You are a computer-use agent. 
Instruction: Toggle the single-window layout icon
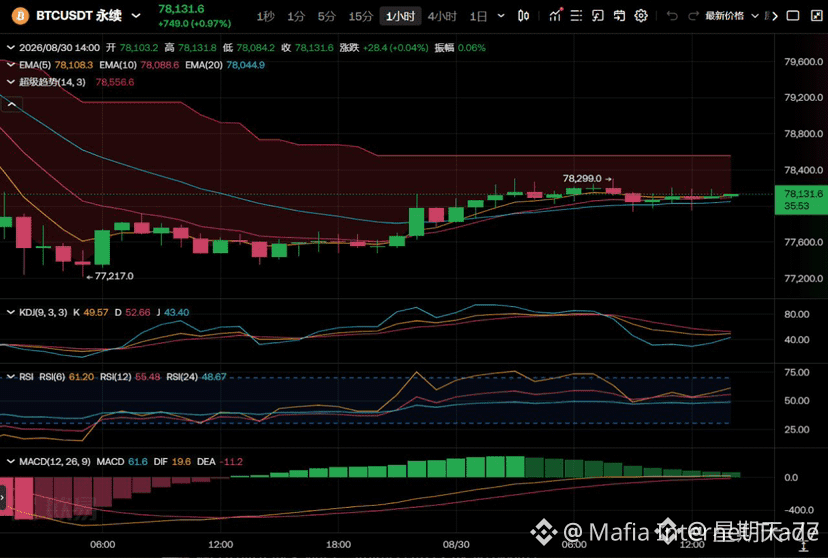(793, 16)
